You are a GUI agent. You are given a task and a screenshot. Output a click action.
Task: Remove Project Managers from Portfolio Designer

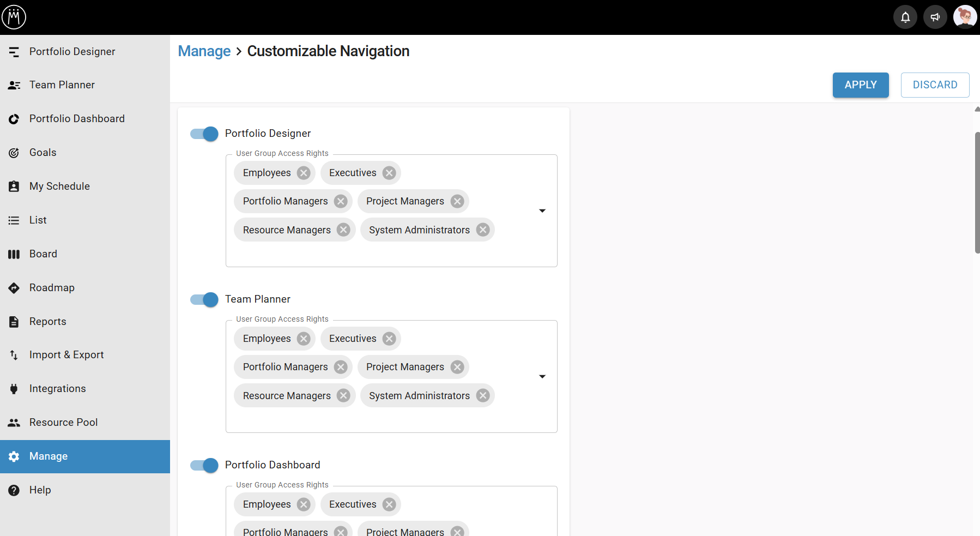click(x=457, y=201)
